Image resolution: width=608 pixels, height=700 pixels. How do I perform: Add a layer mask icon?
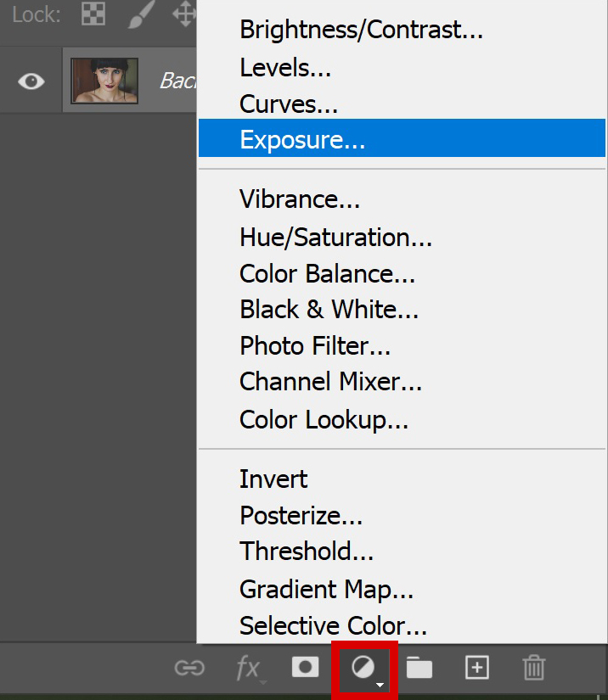coord(305,668)
